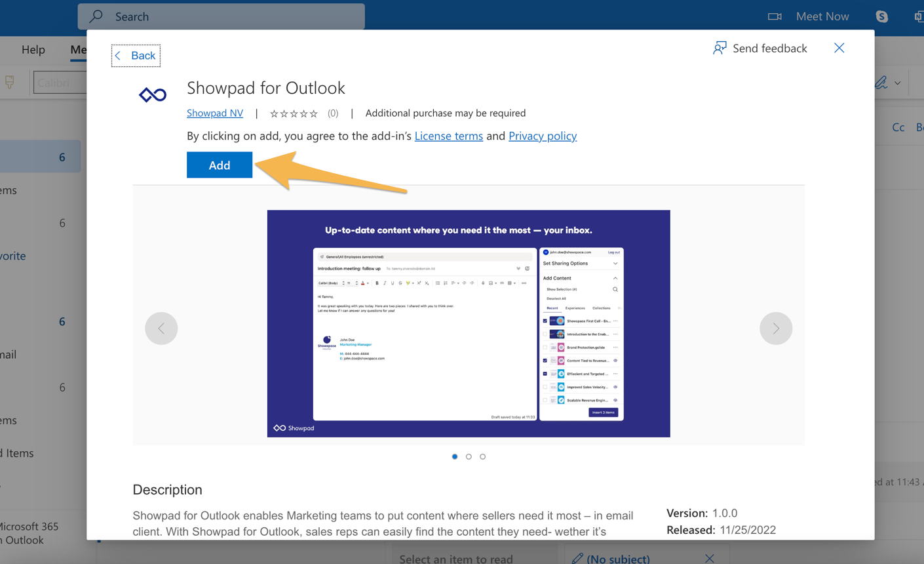Open the License terms link
The image size is (924, 564).
coord(448,136)
